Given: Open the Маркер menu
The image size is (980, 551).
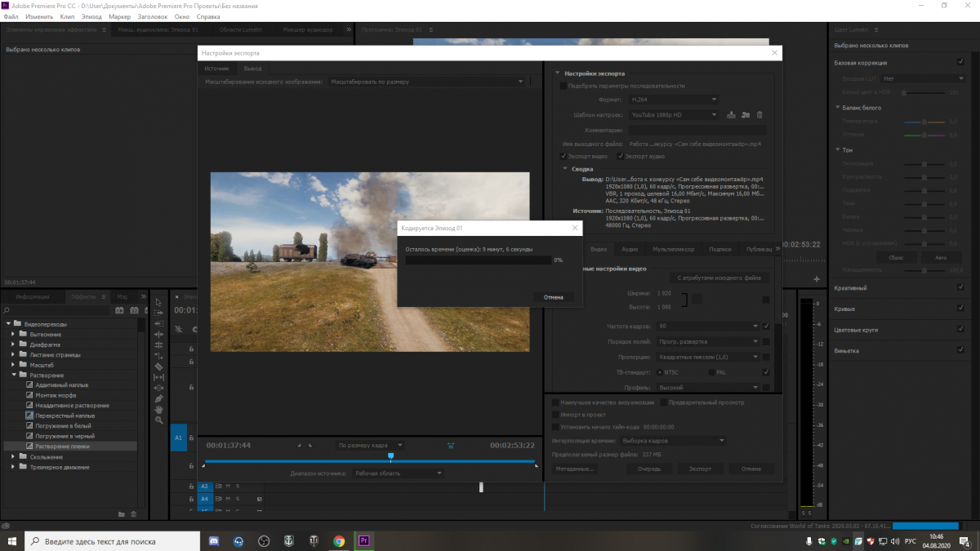Looking at the screenshot, I should click(x=119, y=16).
